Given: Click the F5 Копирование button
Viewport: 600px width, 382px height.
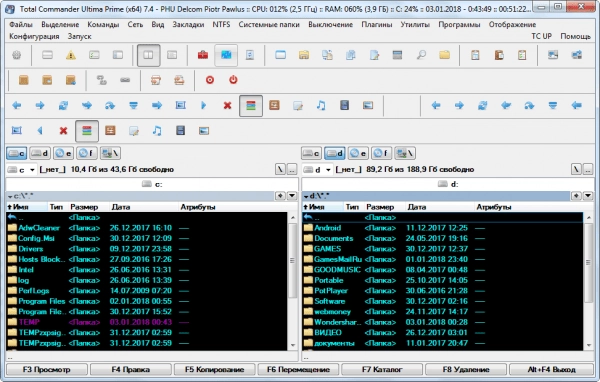Looking at the screenshot, I should coord(214,369).
